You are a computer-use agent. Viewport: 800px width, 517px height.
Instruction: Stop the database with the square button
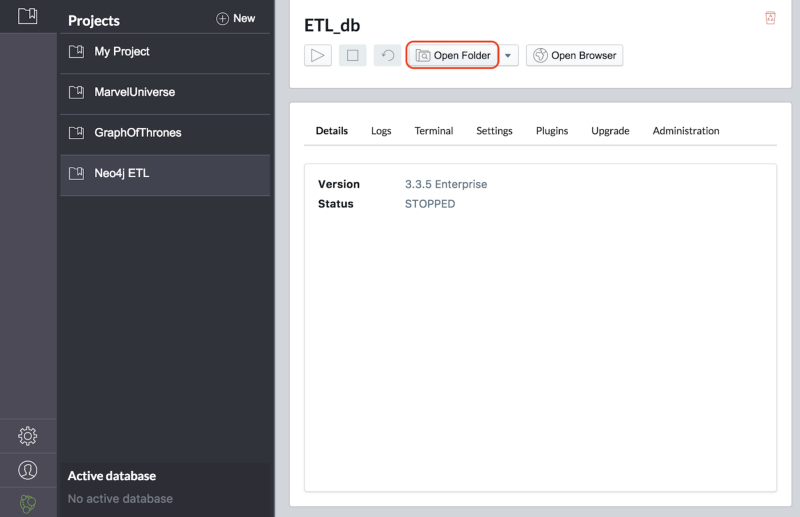353,55
